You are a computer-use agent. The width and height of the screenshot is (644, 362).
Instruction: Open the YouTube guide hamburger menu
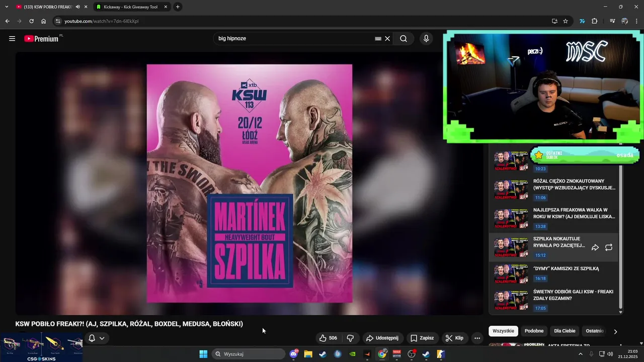12,38
